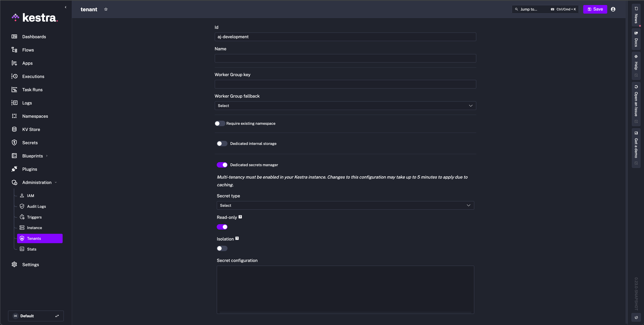Click the Name input field

345,58
